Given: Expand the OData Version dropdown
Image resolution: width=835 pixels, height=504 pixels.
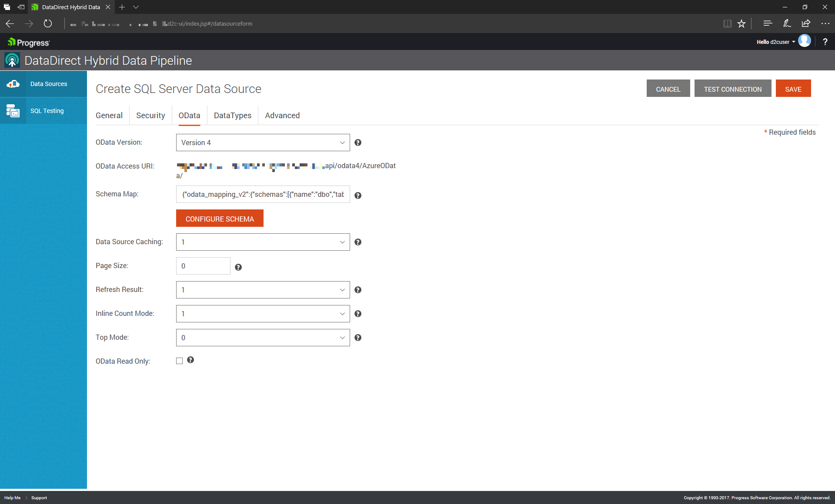Looking at the screenshot, I should pyautogui.click(x=263, y=143).
